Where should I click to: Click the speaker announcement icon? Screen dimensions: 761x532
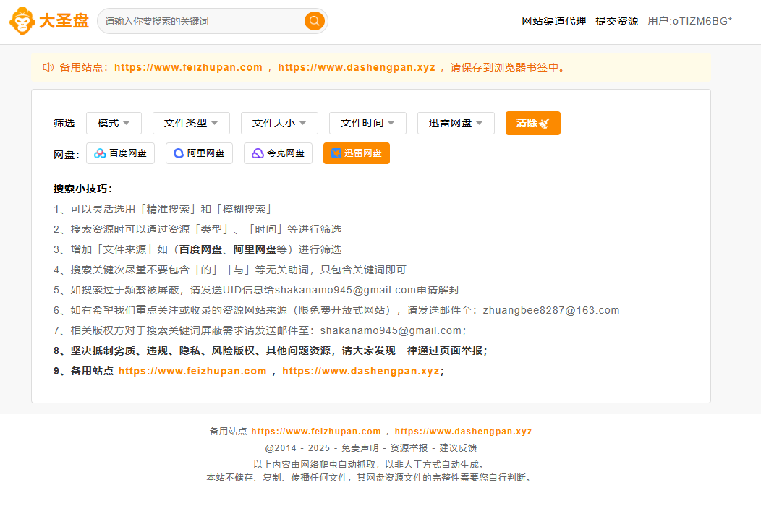pyautogui.click(x=48, y=67)
